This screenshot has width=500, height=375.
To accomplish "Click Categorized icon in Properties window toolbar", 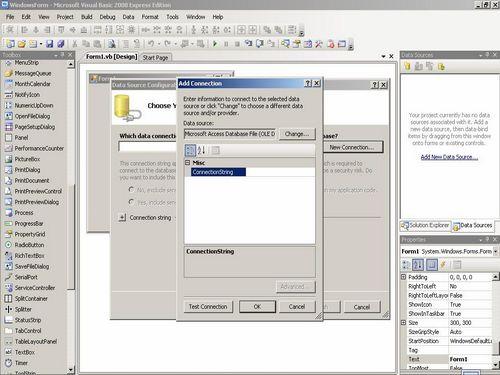I will pyautogui.click(x=407, y=265).
